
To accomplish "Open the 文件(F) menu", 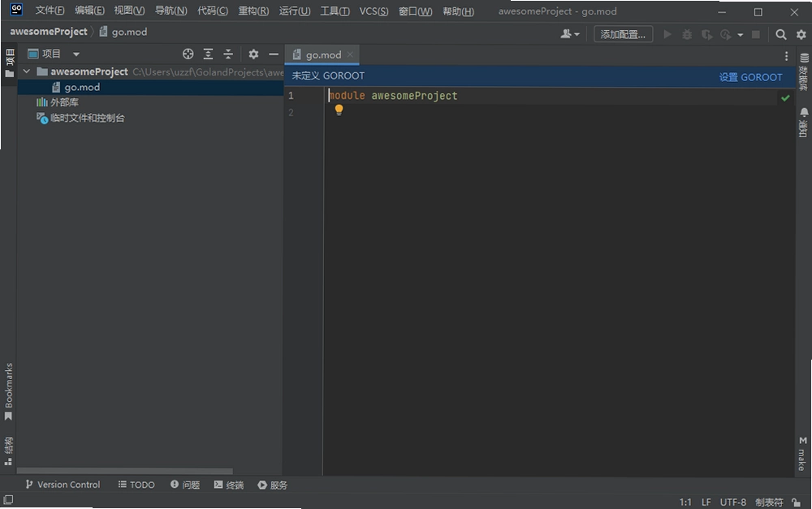I will 50,11.
